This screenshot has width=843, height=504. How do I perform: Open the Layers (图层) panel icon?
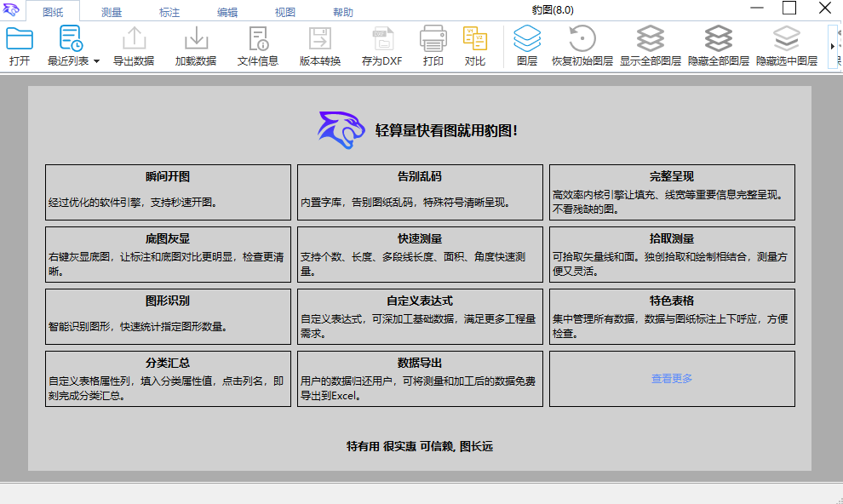pyautogui.click(x=527, y=39)
